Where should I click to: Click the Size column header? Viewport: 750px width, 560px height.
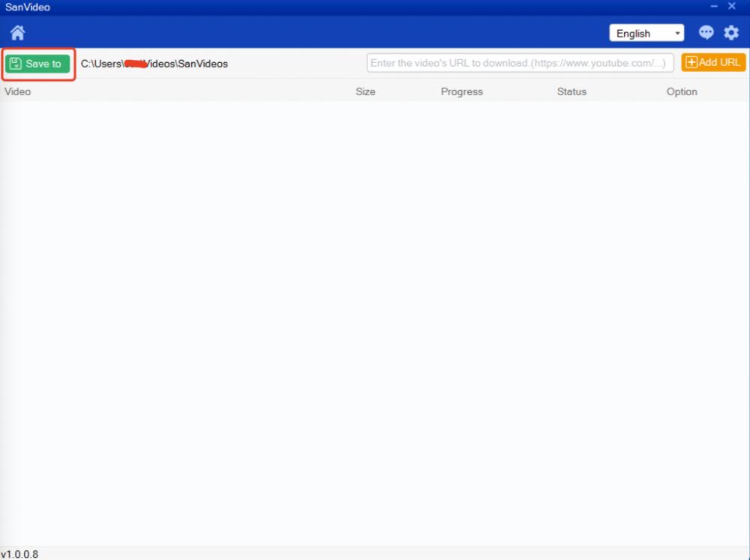(365, 91)
